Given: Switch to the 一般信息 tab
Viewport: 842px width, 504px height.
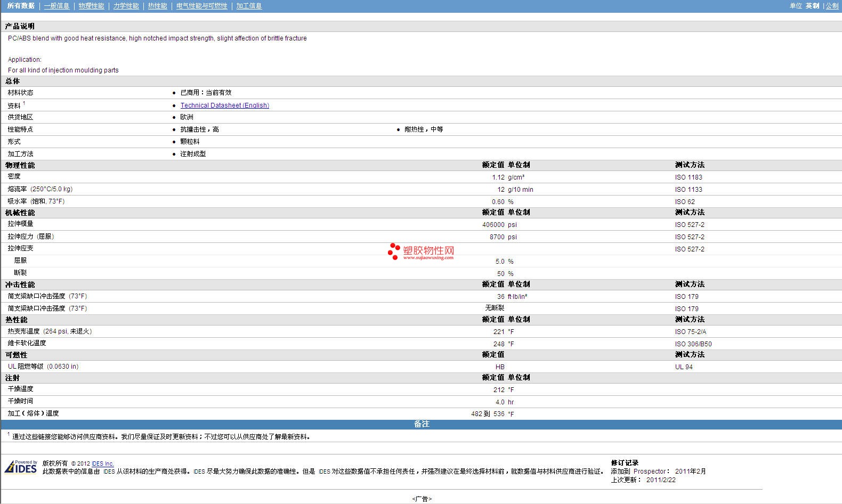Looking at the screenshot, I should point(56,6).
